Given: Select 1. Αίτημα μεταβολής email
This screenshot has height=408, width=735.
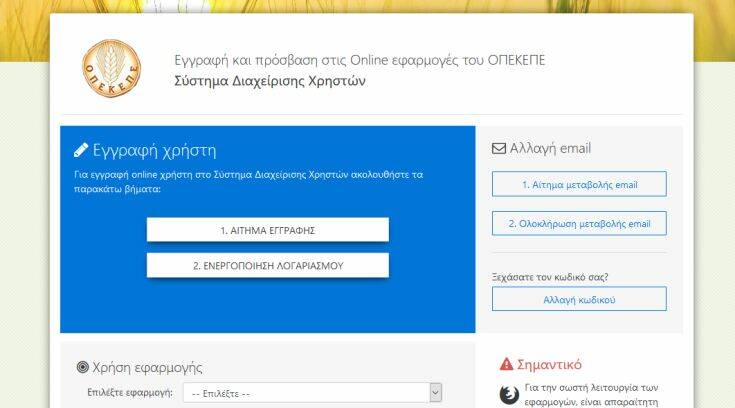Looking at the screenshot, I should point(579,184).
